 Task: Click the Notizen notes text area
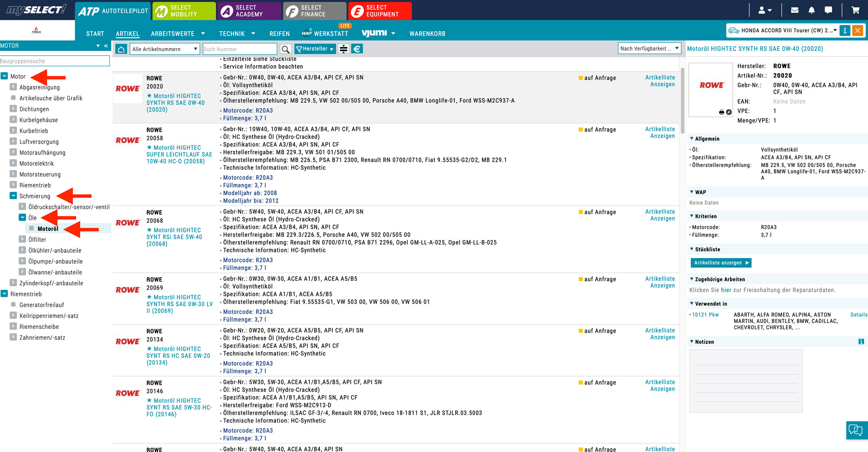click(746, 381)
